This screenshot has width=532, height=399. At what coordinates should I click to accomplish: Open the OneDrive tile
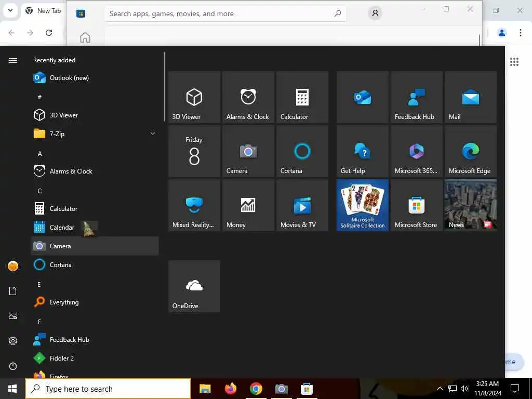pyautogui.click(x=194, y=286)
